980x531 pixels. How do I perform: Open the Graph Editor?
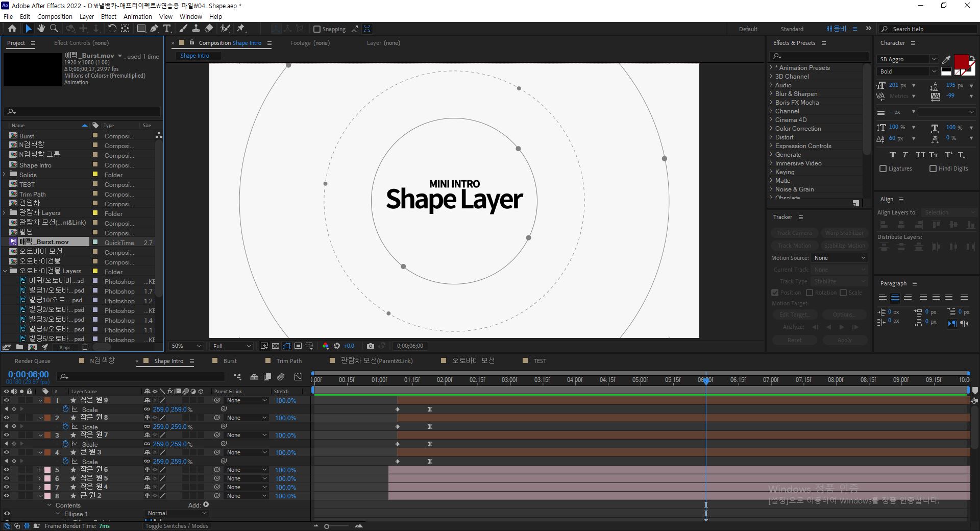(298, 377)
